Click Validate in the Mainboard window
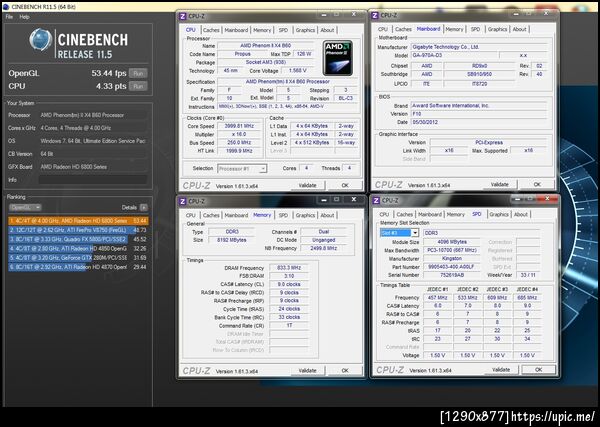 click(500, 184)
